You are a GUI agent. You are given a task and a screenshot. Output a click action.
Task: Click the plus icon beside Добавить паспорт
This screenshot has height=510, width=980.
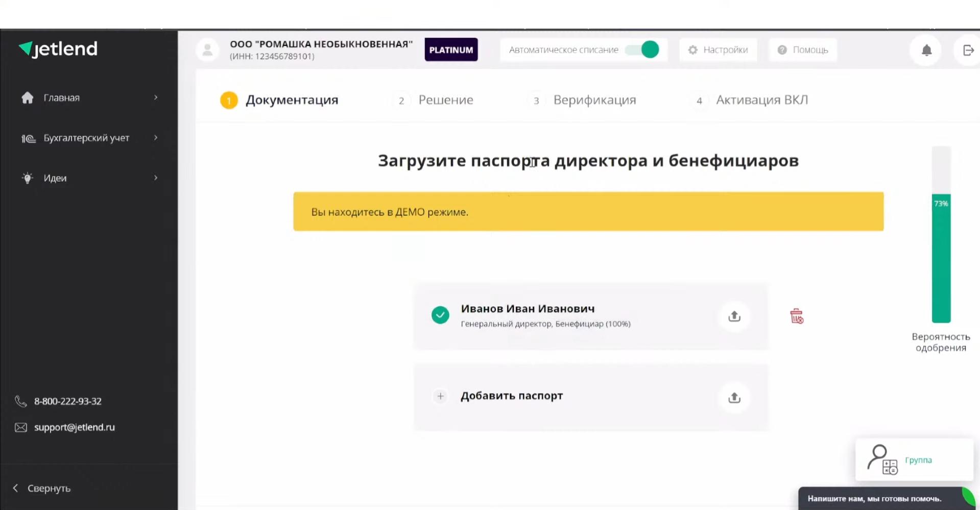(440, 396)
